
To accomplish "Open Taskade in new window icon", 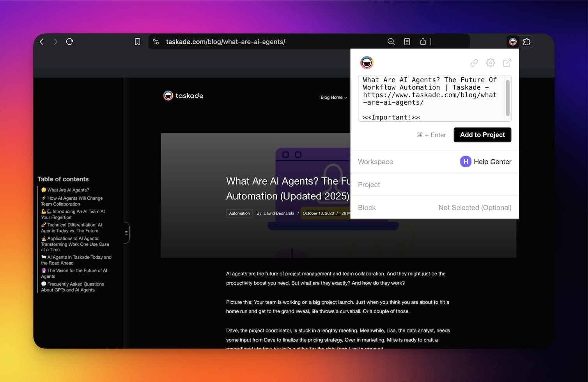I will (x=507, y=63).
